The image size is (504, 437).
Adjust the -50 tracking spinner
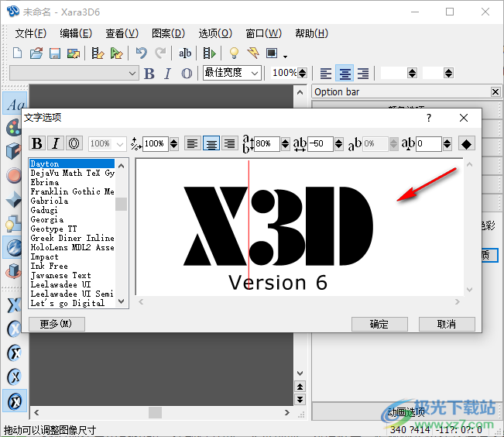(339, 143)
